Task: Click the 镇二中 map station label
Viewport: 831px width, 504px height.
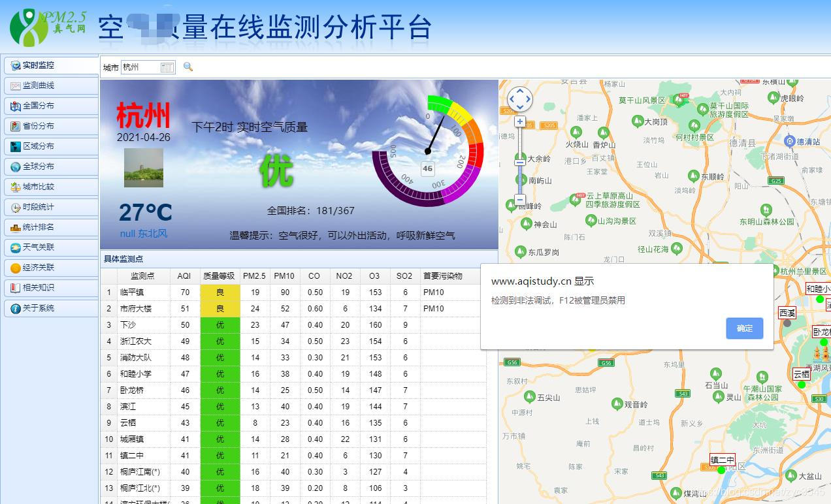Action: pos(723,460)
